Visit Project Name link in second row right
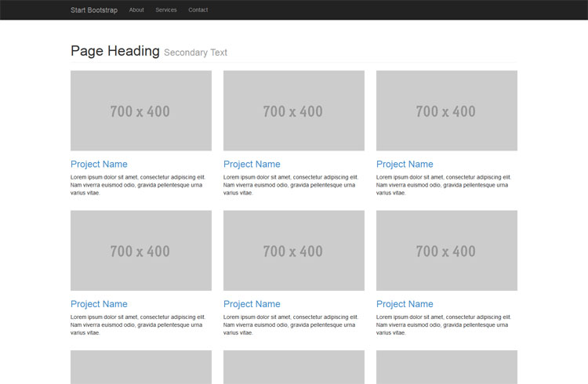588x384 pixels. pyautogui.click(x=405, y=304)
